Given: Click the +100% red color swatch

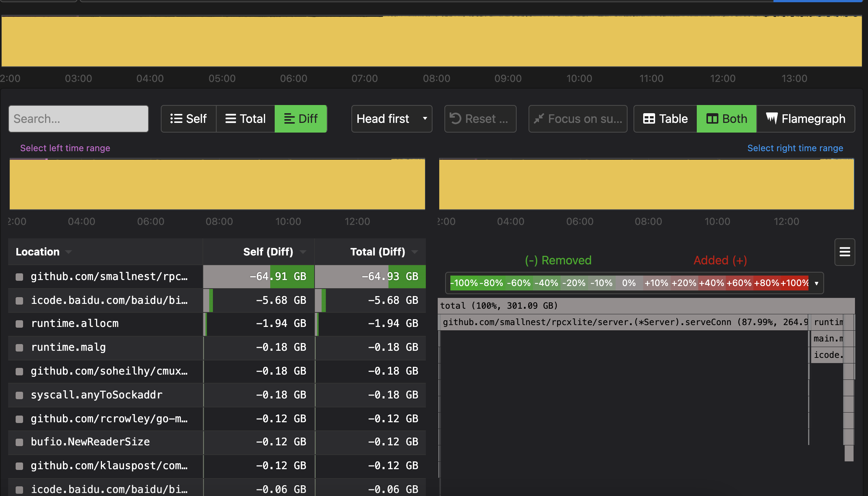Looking at the screenshot, I should [795, 283].
